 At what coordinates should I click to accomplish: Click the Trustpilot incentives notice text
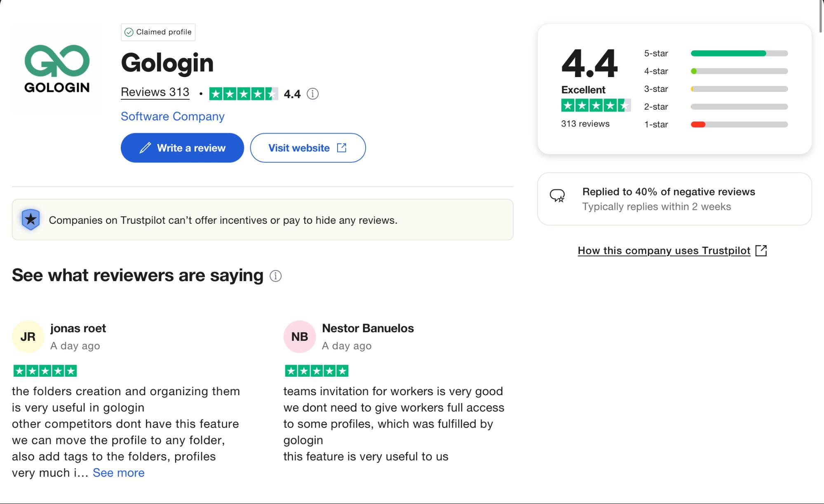[223, 220]
